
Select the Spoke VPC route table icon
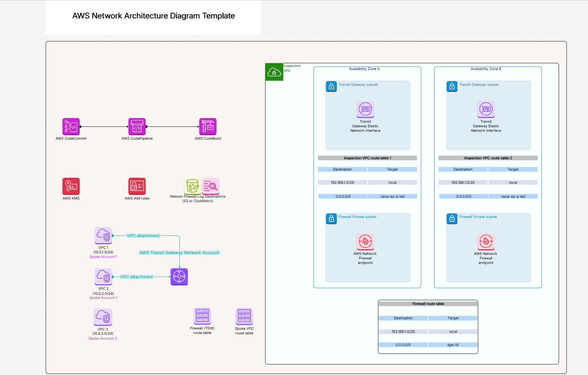click(244, 316)
